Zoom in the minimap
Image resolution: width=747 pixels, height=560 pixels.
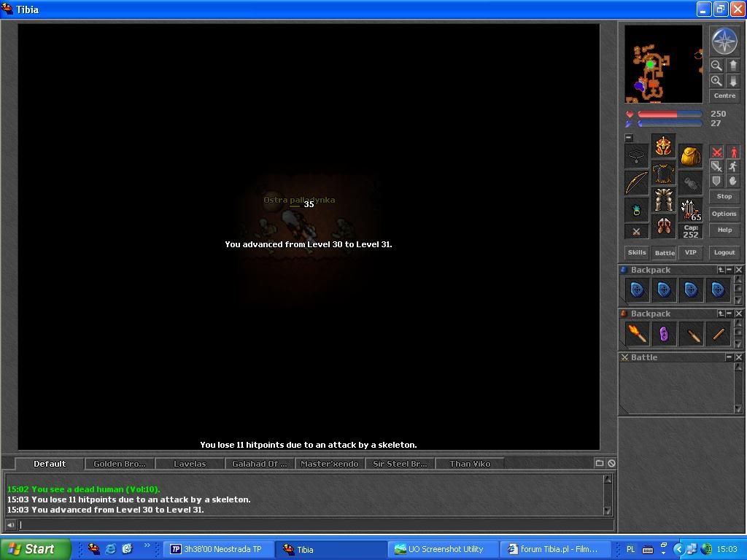[x=716, y=81]
